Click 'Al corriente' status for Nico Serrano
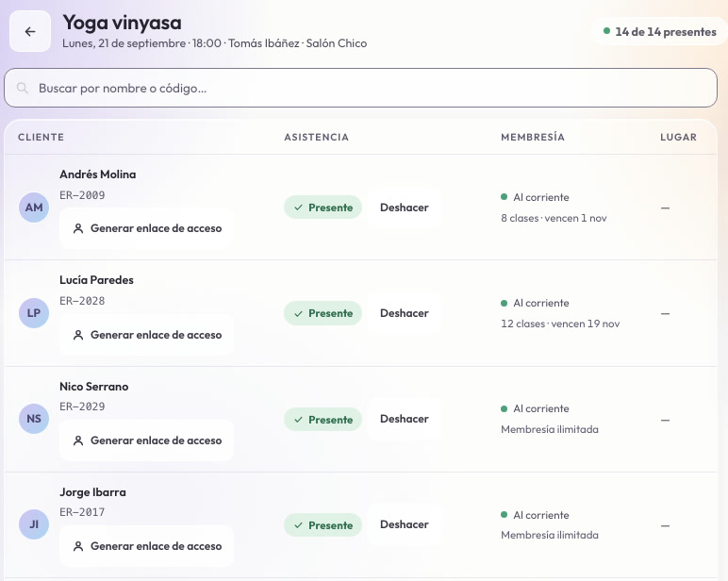728x581 pixels. point(535,408)
